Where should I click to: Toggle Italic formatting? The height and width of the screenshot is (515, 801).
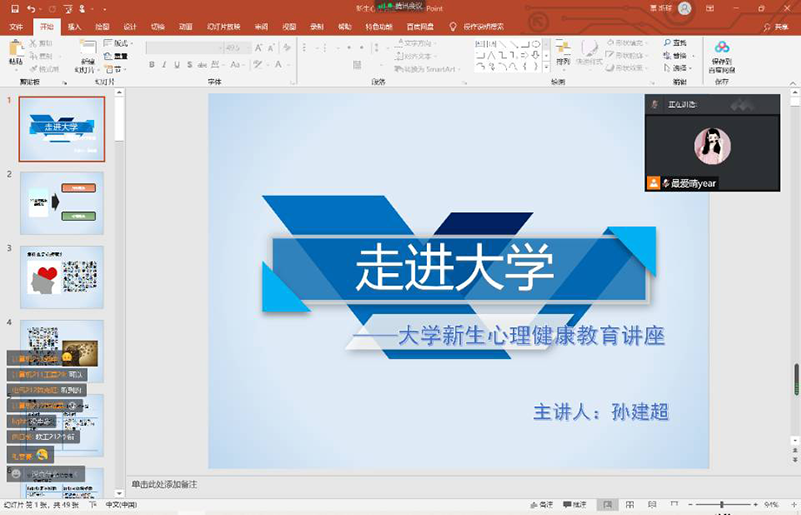[165, 65]
